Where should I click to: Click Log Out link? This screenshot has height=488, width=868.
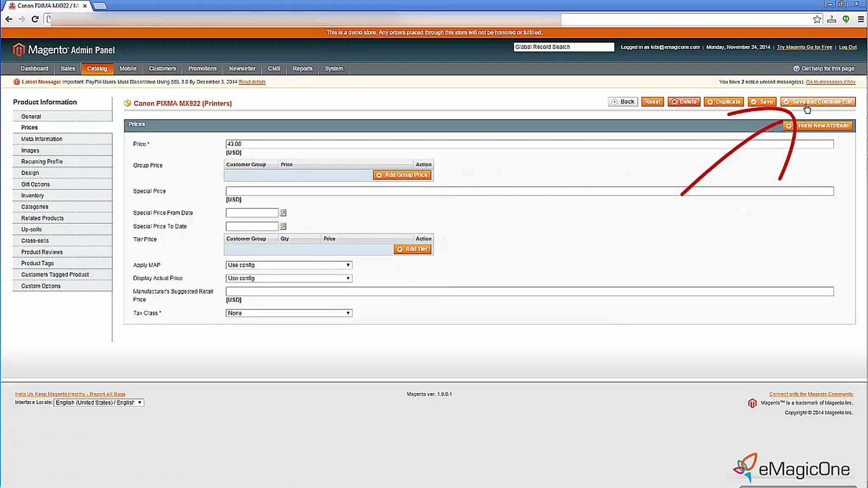848,47
